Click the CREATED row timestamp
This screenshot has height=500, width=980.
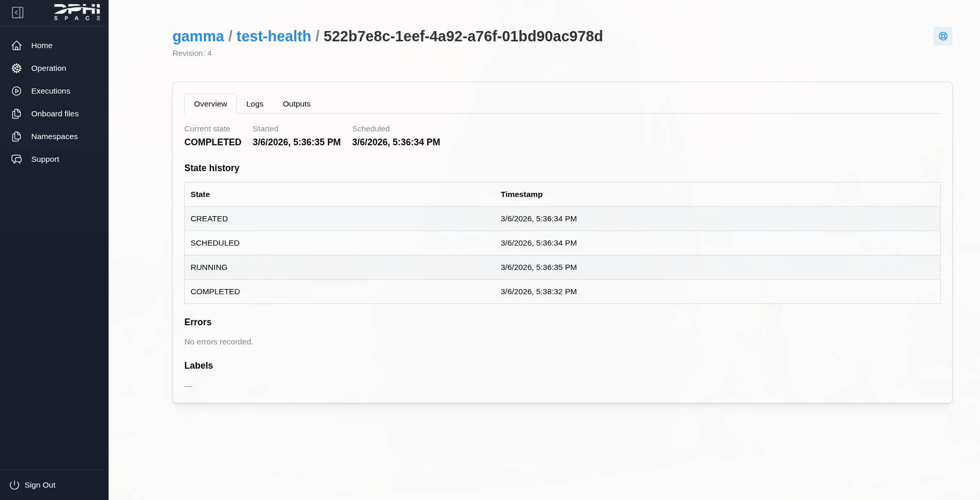point(539,219)
